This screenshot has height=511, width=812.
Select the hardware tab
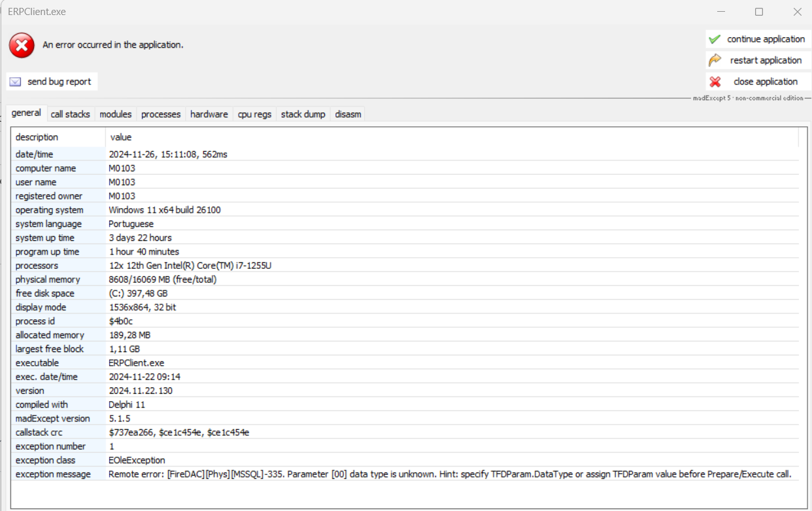click(x=209, y=114)
